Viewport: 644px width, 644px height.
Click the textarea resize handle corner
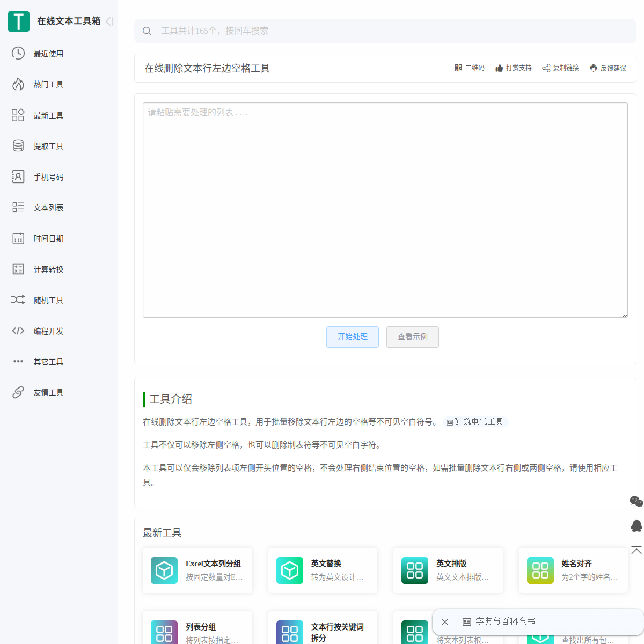click(625, 314)
